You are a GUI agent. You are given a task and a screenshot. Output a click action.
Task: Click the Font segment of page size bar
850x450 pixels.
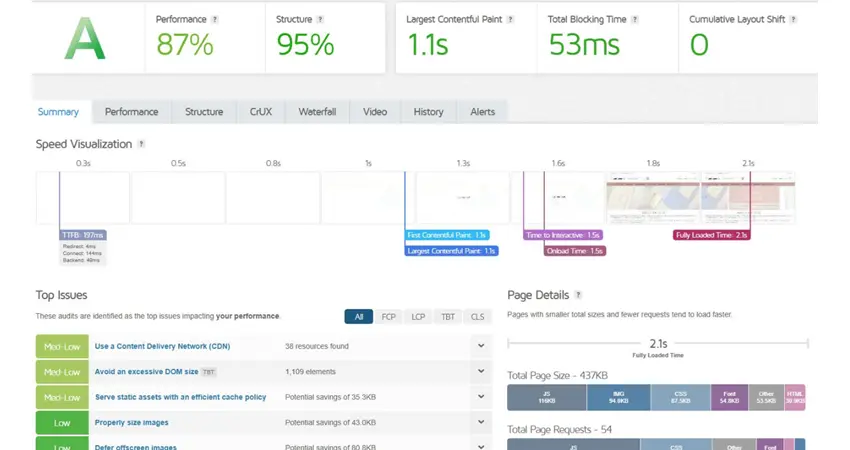730,397
